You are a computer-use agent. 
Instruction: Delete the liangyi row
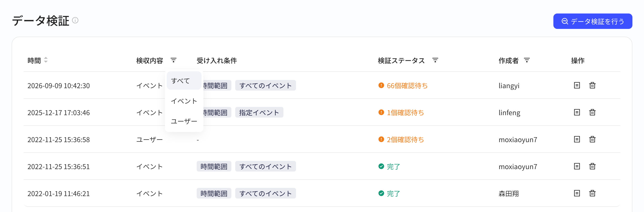coord(592,86)
